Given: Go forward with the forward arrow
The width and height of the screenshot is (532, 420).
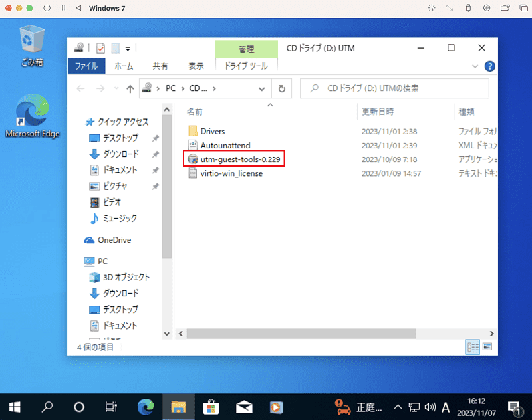Looking at the screenshot, I should point(100,89).
